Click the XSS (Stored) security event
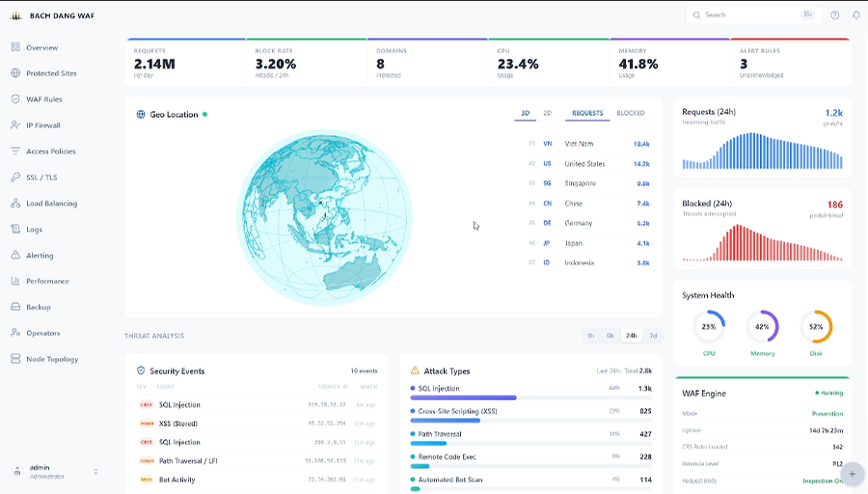 coord(257,424)
